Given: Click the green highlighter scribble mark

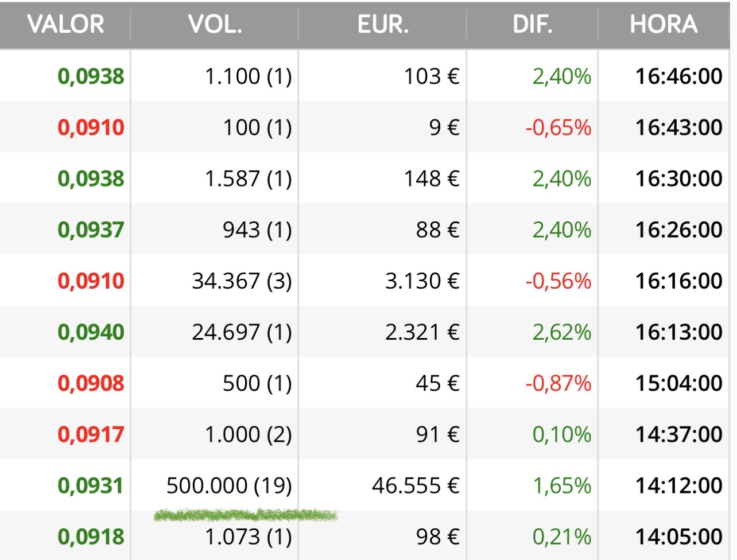Looking at the screenshot, I should [246, 515].
